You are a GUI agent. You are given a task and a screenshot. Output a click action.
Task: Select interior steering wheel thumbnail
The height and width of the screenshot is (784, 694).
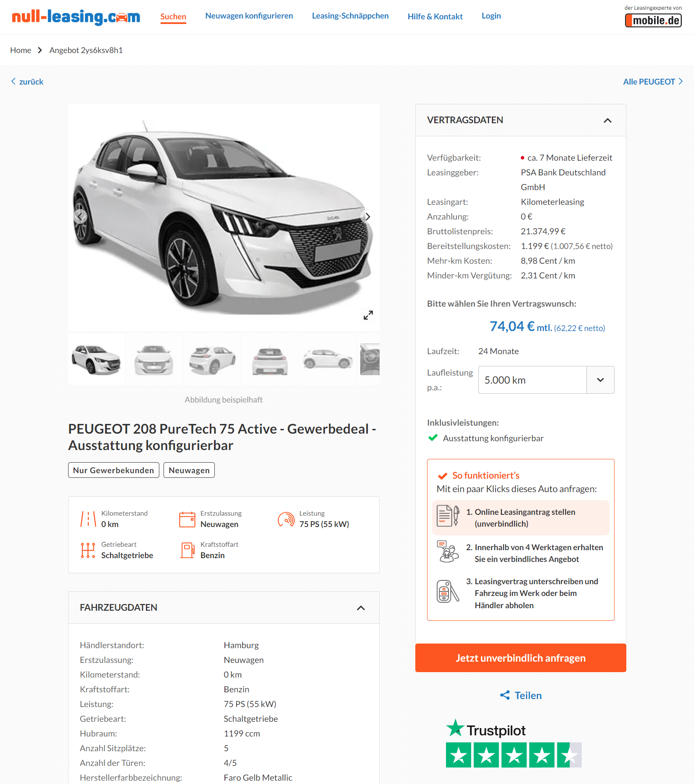coord(370,360)
